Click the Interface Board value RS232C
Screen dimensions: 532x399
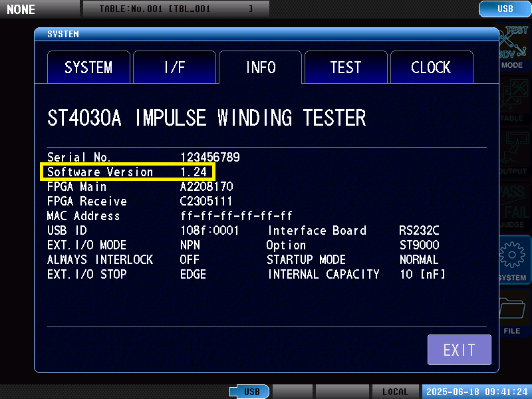(419, 230)
